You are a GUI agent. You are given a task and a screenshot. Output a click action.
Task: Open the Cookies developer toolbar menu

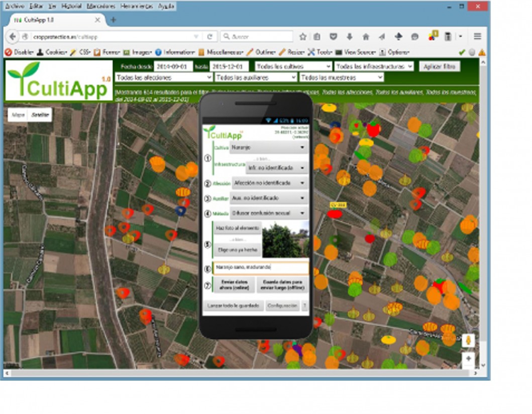tap(52, 52)
